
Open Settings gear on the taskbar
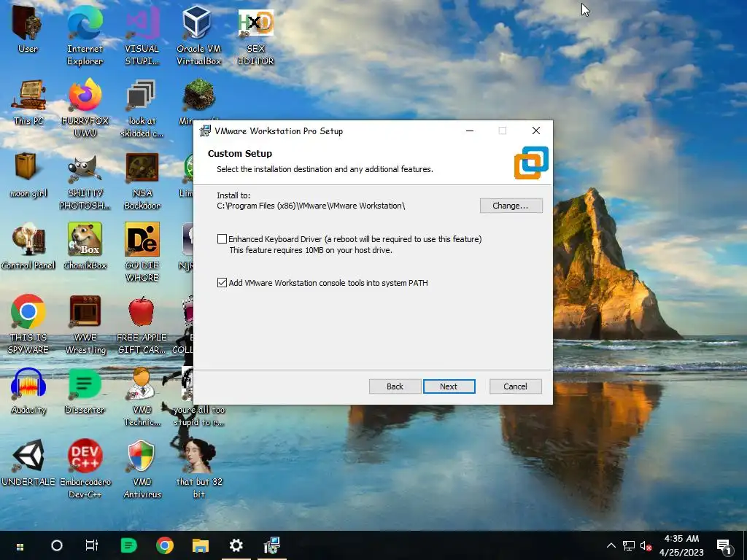(x=236, y=545)
